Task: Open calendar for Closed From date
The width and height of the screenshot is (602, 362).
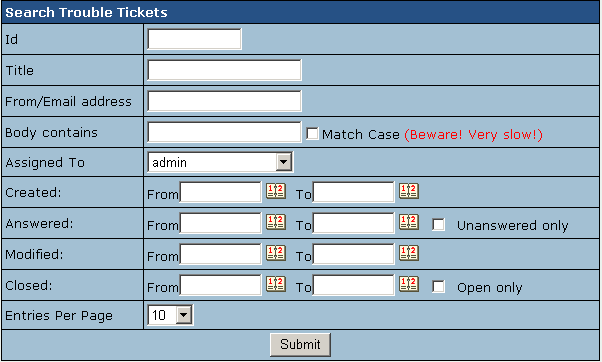Action: pos(276,284)
